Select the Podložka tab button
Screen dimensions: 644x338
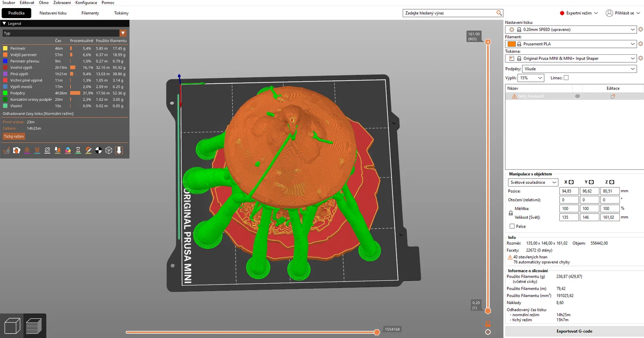coord(17,13)
